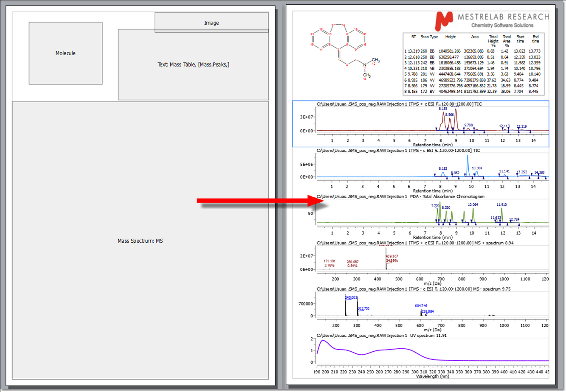Click the ITMS - c ESI TIC chromatogram title
566x392 pixels.
click(x=399, y=150)
